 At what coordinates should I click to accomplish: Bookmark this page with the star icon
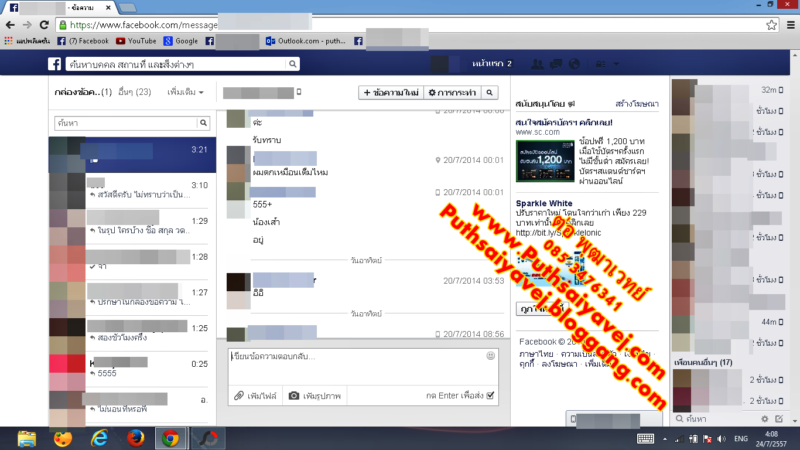[771, 24]
